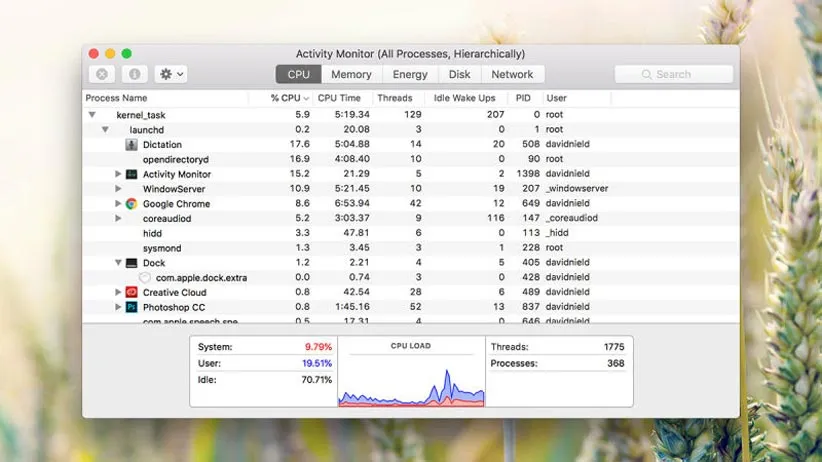Click the Threads 1775 count

pos(614,347)
